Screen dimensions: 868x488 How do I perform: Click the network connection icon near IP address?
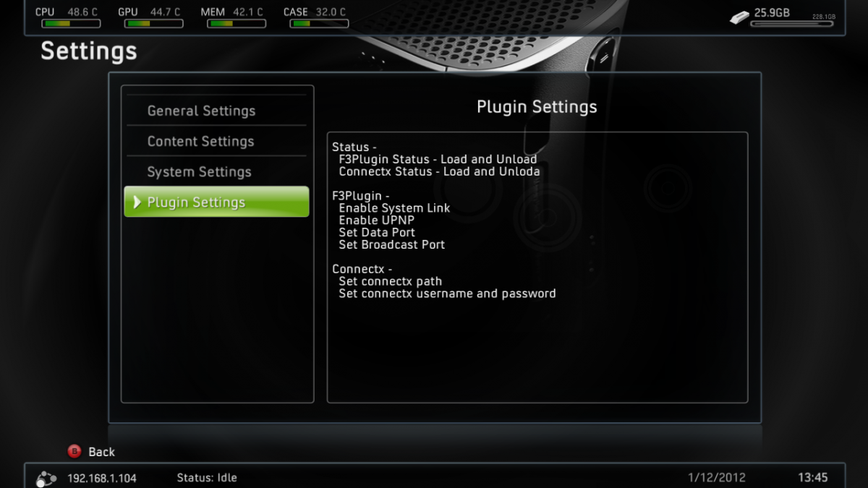(46, 478)
